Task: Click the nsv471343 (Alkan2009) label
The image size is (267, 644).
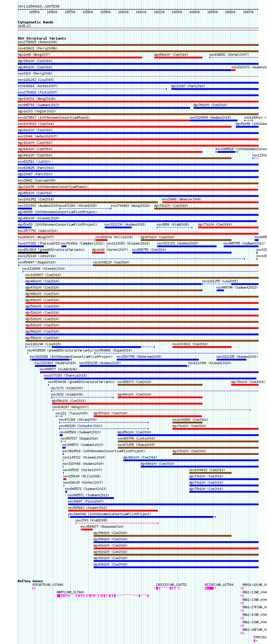Action: coord(78,206)
